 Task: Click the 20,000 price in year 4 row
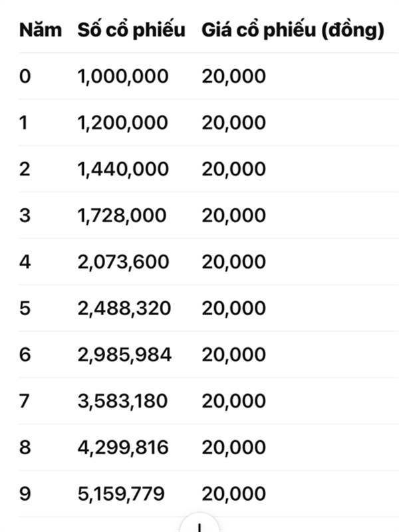point(234,262)
